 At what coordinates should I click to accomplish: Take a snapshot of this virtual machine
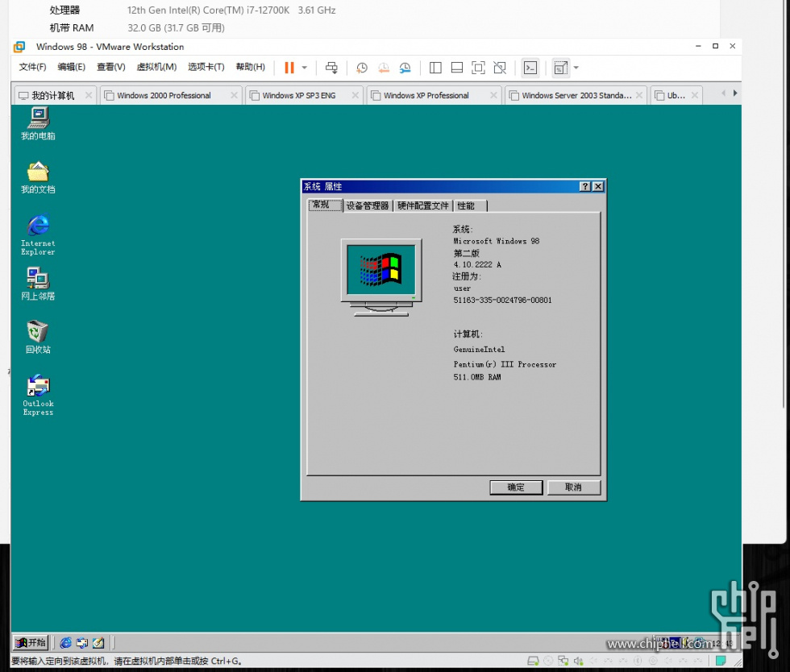click(x=362, y=68)
